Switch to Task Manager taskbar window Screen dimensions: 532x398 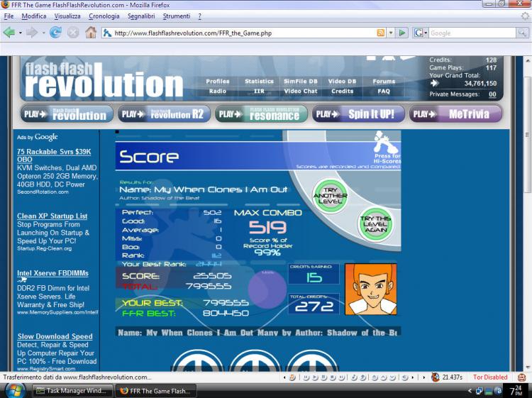[72, 391]
